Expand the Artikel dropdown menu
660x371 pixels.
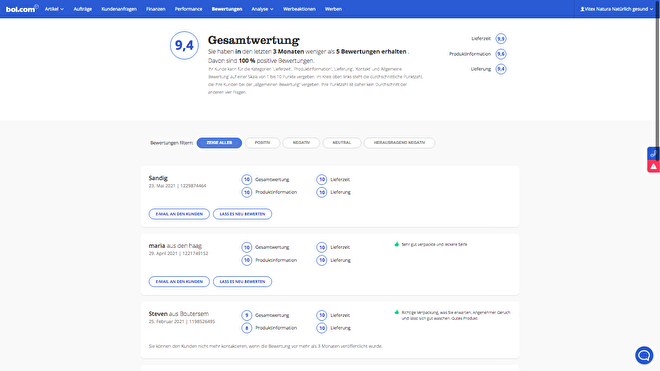[54, 9]
